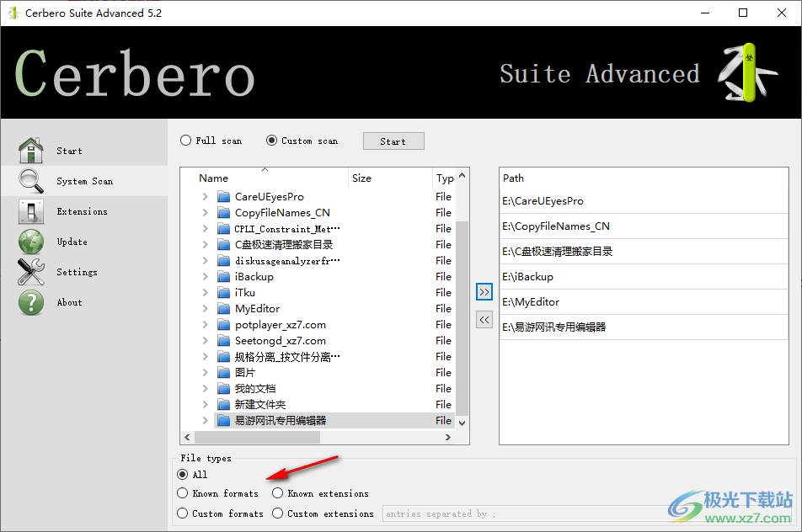802x532 pixels.
Task: Click the Start home icon in sidebar
Action: click(31, 150)
